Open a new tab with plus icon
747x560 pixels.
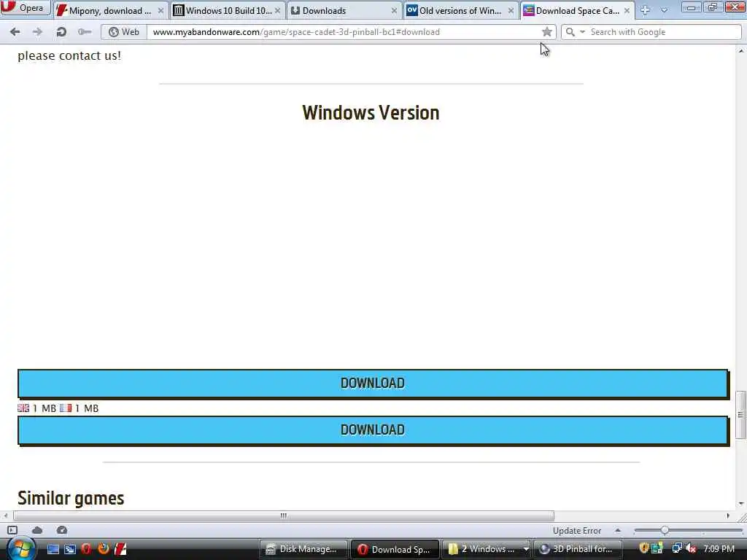[645, 10]
